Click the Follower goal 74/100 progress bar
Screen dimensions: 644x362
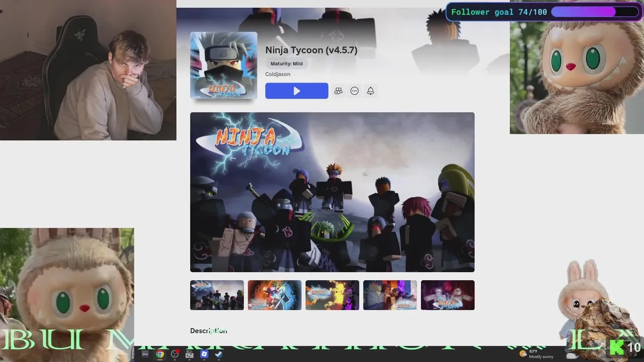pos(595,12)
